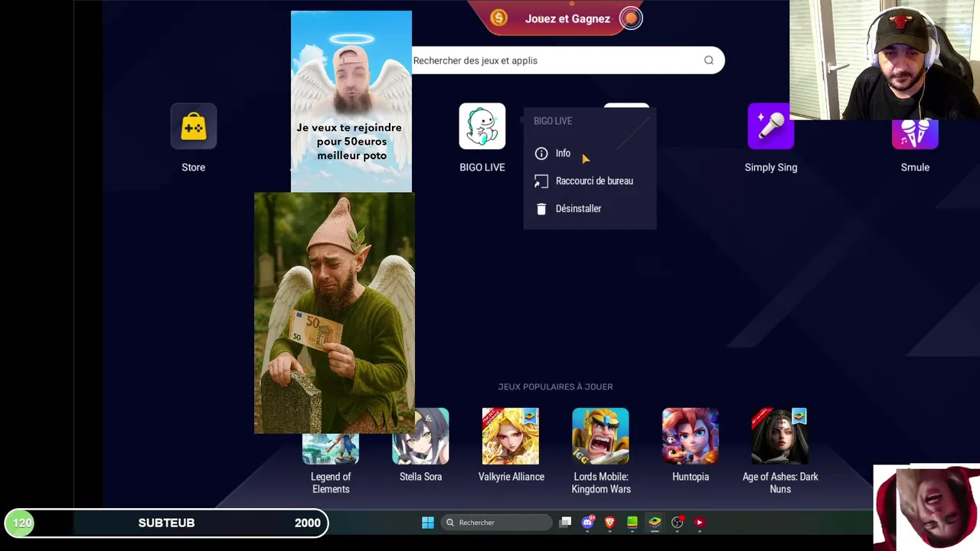Click the BIGO LIVE app label
Viewport: 980px width, 551px height.
point(482,167)
